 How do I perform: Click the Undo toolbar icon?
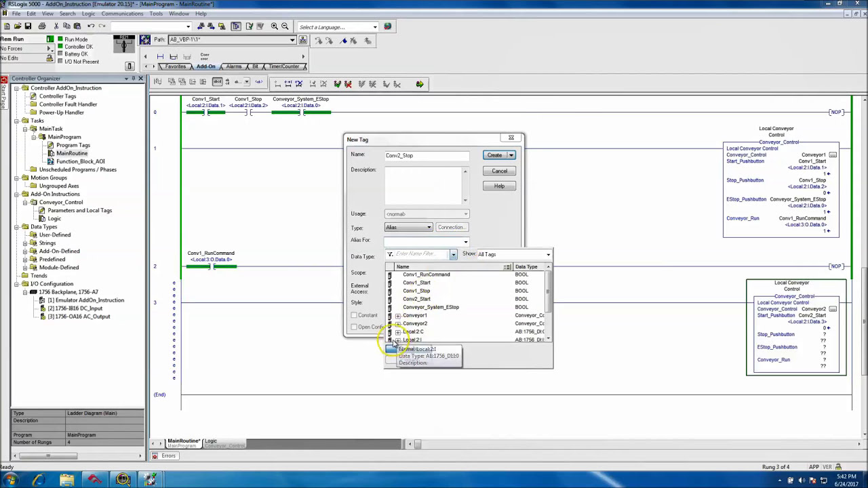91,26
